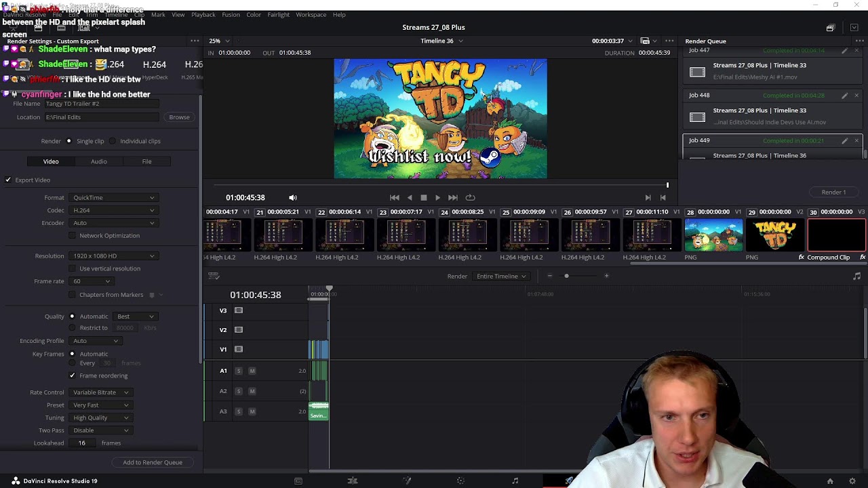Open Quality Best dropdown
Screen dimensions: 868x488
click(136, 317)
